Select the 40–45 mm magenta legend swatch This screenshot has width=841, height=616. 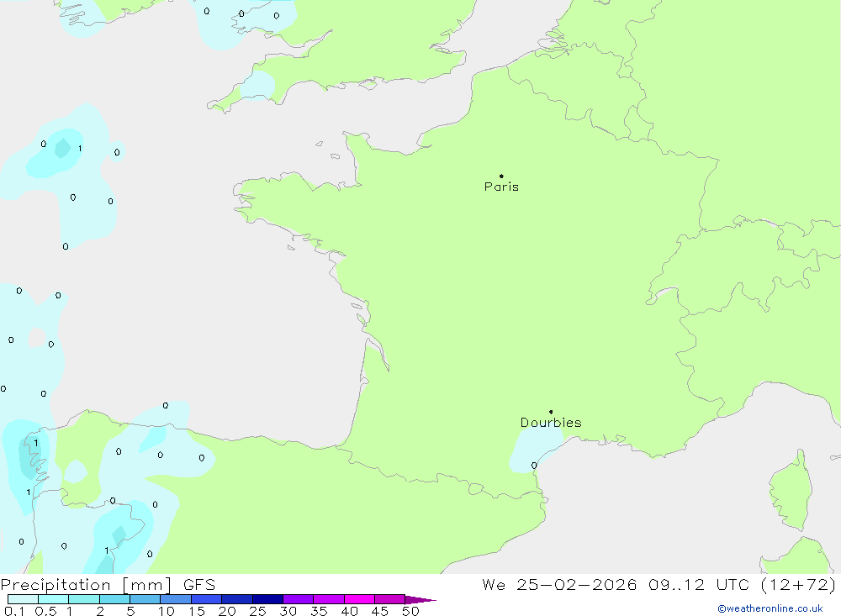point(359,599)
